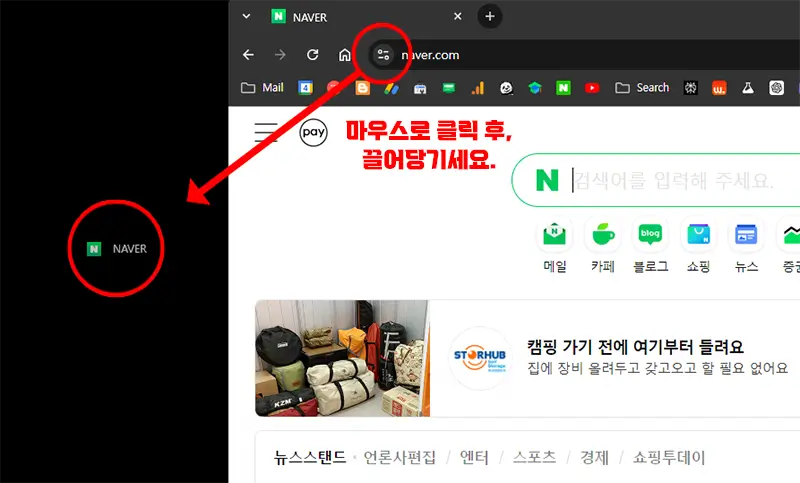Open Naver 쇼핑 shortcut
This screenshot has height=483, width=800.
click(x=698, y=245)
